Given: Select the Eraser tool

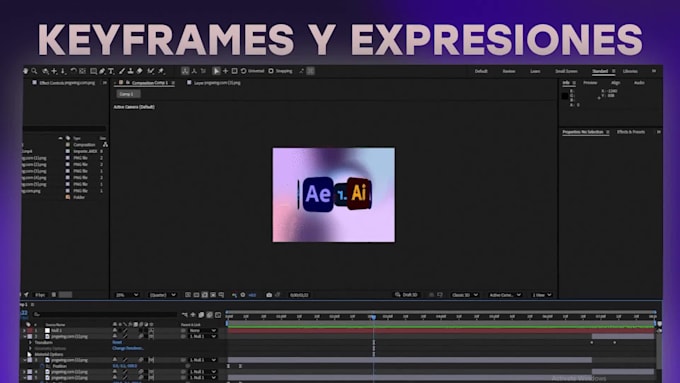Looking at the screenshot, I should point(140,71).
